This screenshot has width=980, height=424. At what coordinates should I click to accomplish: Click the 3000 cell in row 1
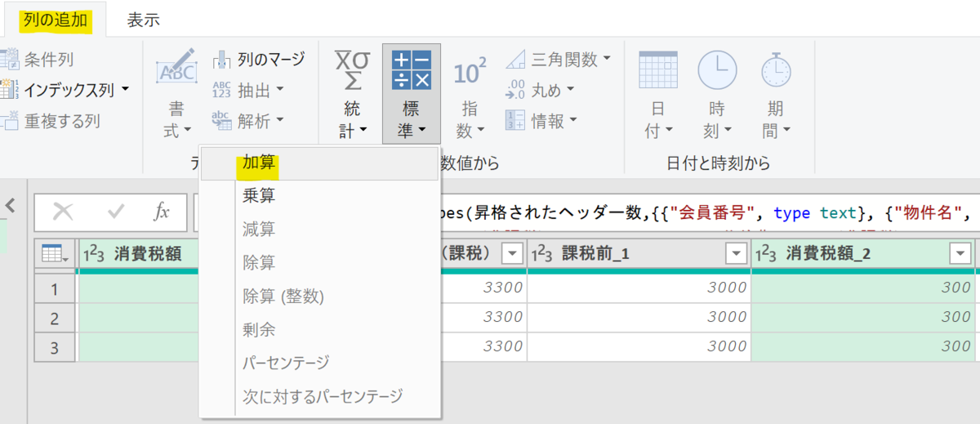coord(639,288)
